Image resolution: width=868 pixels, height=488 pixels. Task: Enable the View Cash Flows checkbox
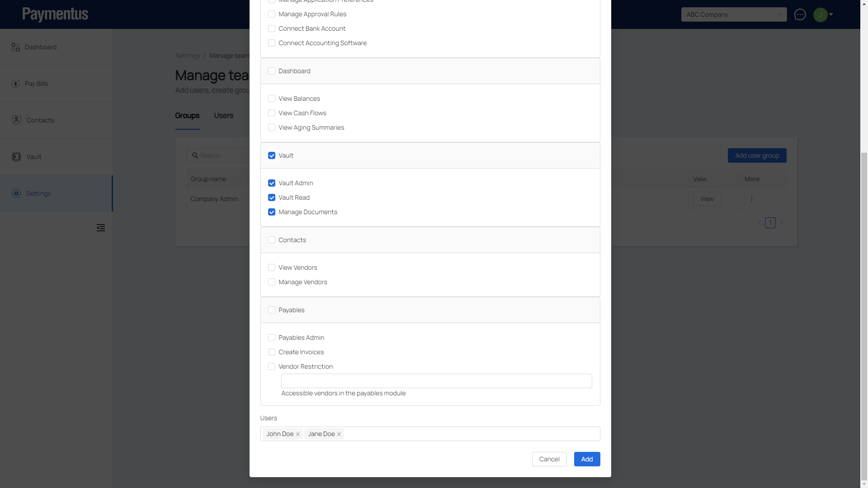point(272,113)
